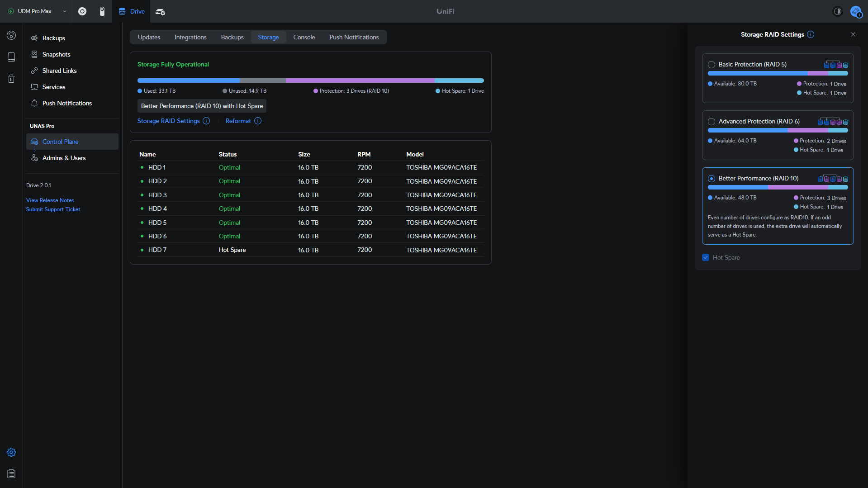Open the user account avatar
The height and width of the screenshot is (488, 868).
[x=856, y=11]
